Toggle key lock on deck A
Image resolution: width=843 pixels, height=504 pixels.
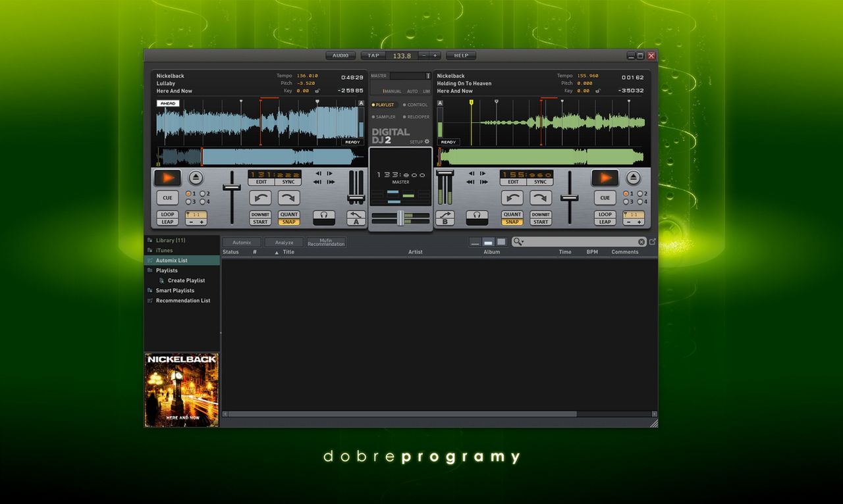tap(317, 91)
